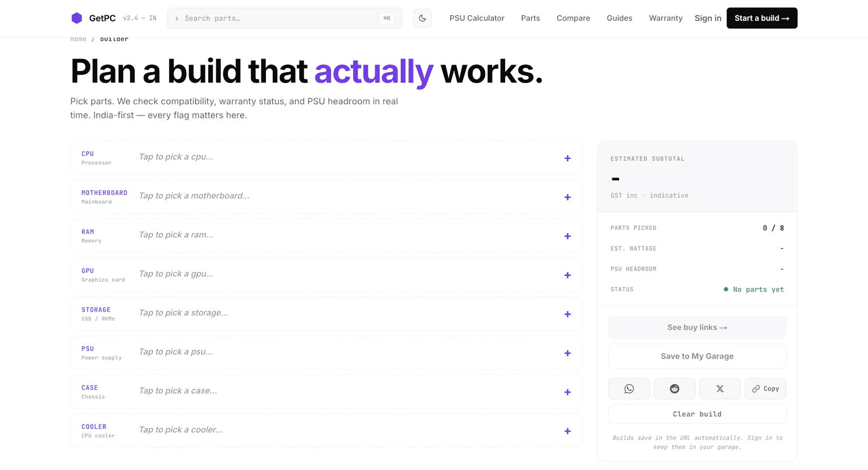Click the '0 / 8' parts picked value
This screenshot has height=470, width=868.
[x=773, y=228]
